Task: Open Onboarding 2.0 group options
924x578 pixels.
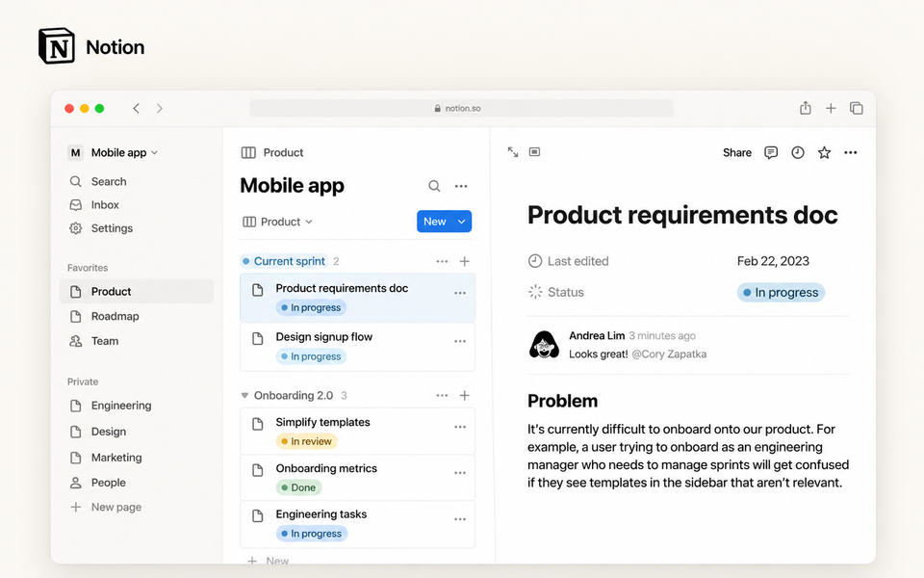Action: click(442, 396)
